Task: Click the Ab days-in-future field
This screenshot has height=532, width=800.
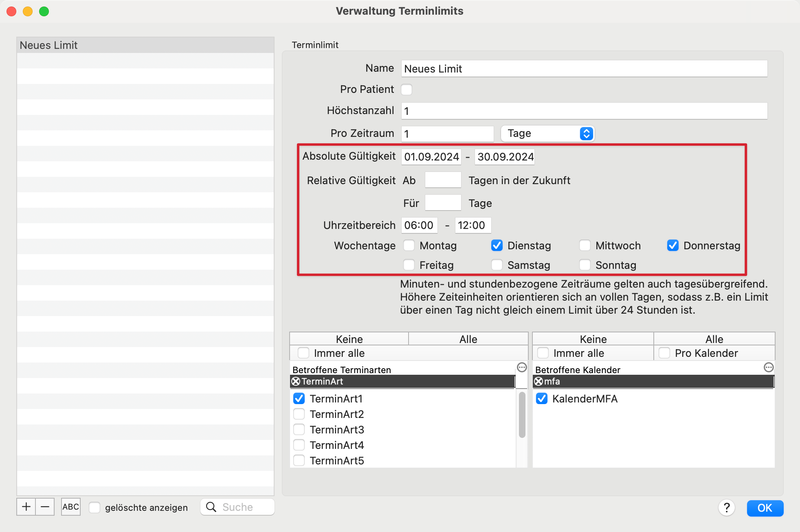Action: [x=443, y=180]
